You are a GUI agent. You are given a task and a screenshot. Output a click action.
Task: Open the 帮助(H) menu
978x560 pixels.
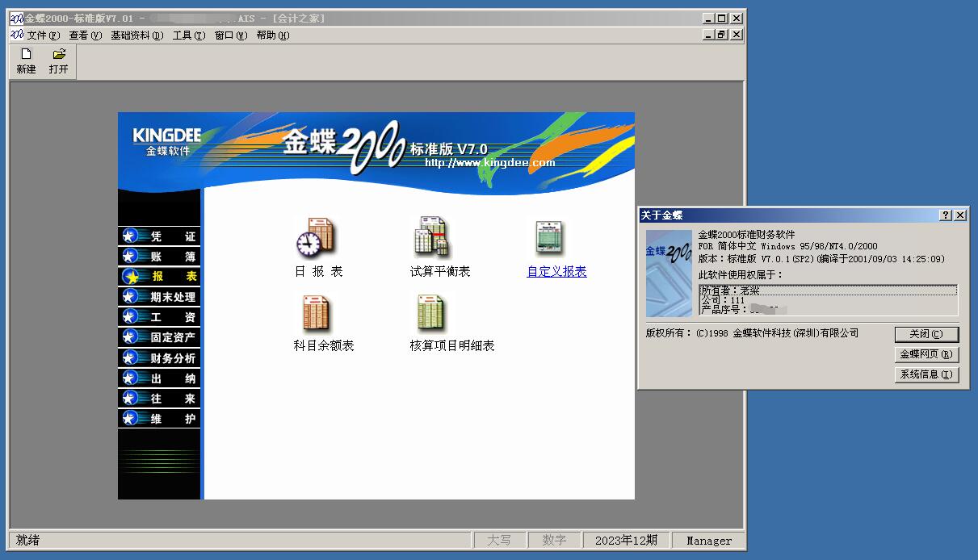(273, 36)
